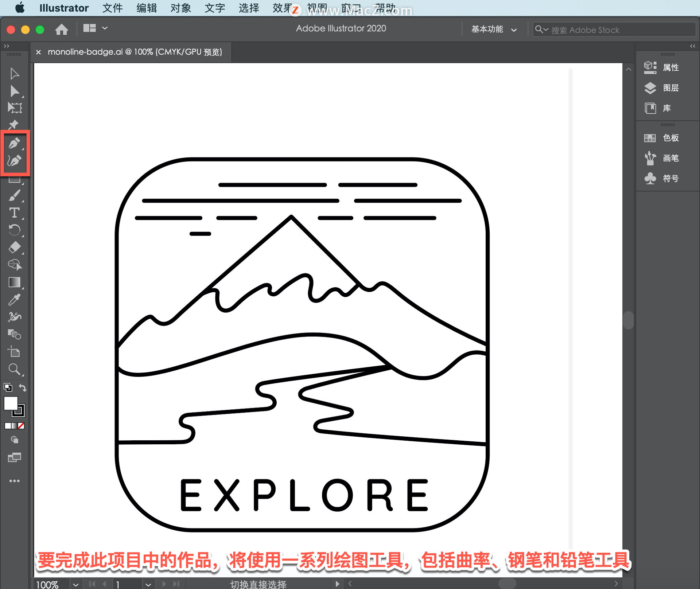
Task: Set paint to None swatch
Action: (22, 426)
